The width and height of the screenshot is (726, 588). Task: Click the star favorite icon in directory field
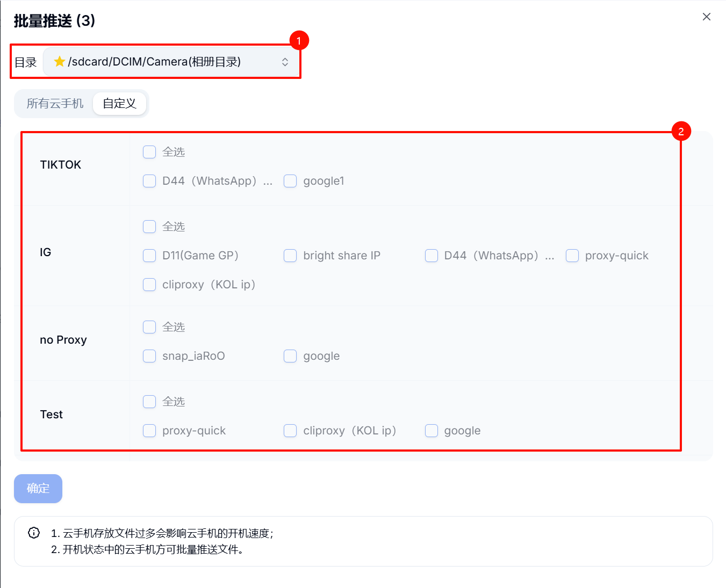(x=59, y=62)
